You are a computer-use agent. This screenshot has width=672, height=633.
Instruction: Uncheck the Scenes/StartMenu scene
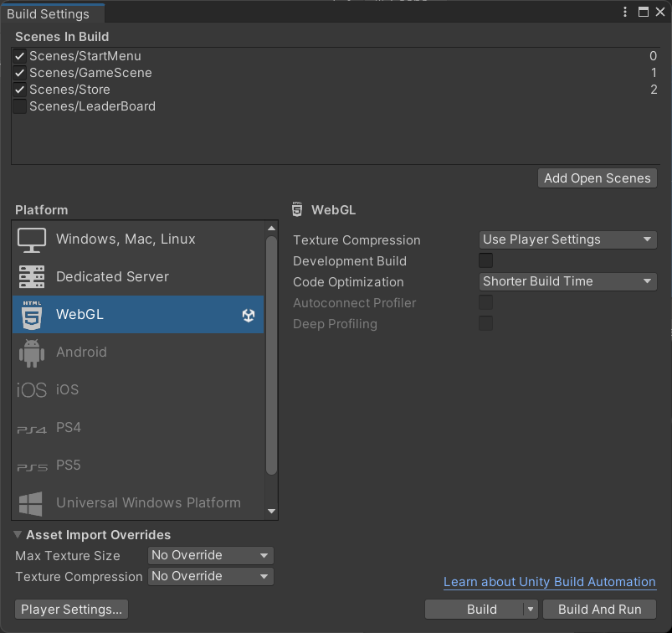pos(20,56)
